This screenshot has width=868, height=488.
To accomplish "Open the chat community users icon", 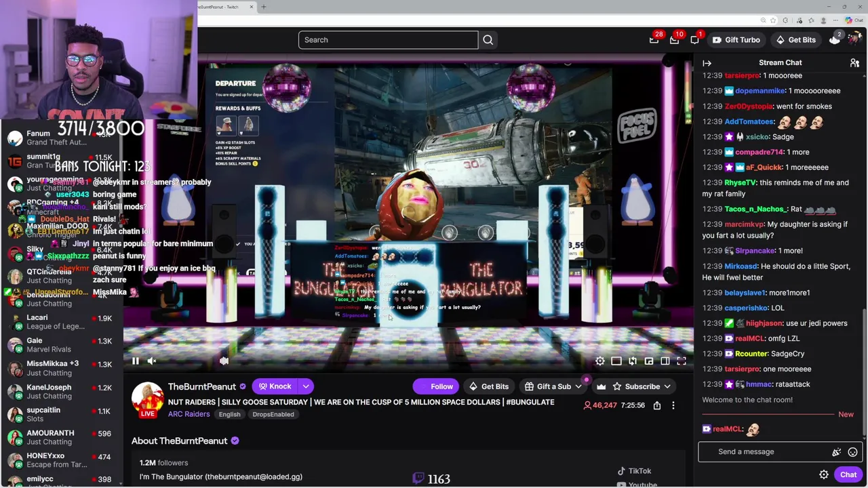I will click(x=854, y=63).
